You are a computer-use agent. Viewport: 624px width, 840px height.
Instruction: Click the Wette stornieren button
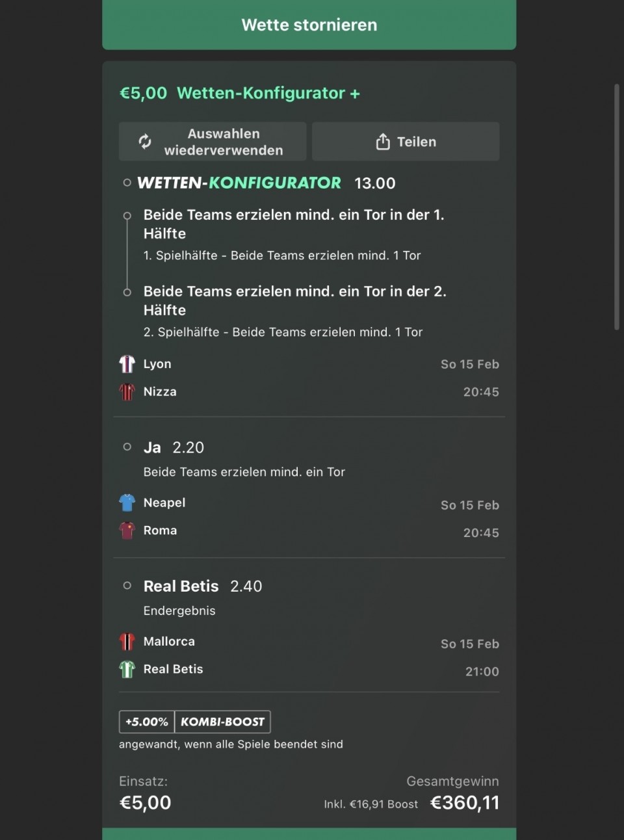[x=309, y=25]
